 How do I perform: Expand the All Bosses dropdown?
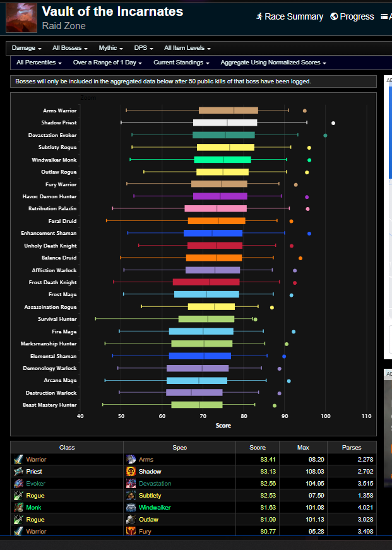click(70, 48)
